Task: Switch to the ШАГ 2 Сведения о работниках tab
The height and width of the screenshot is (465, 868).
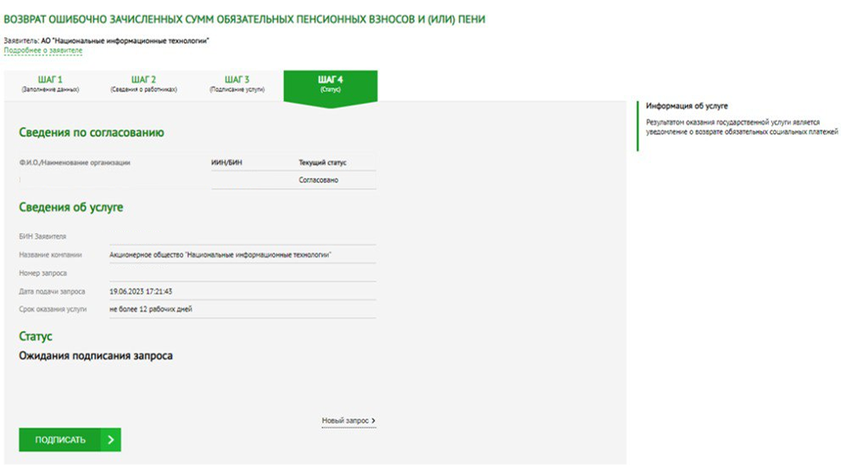Action: click(143, 84)
